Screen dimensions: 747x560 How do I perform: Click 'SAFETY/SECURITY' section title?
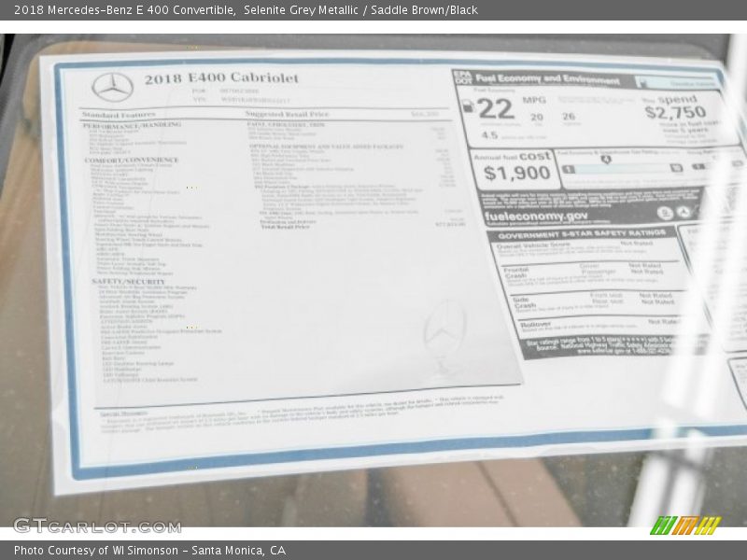pyautogui.click(x=128, y=282)
